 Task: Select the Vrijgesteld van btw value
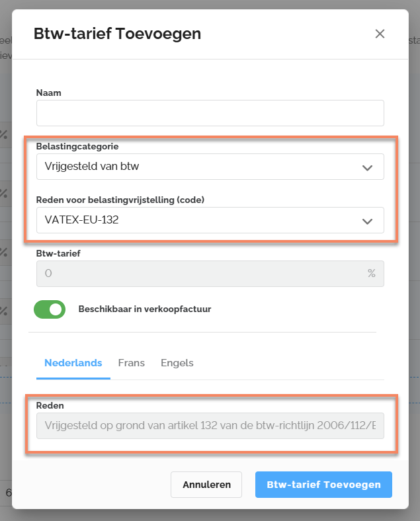tap(92, 166)
